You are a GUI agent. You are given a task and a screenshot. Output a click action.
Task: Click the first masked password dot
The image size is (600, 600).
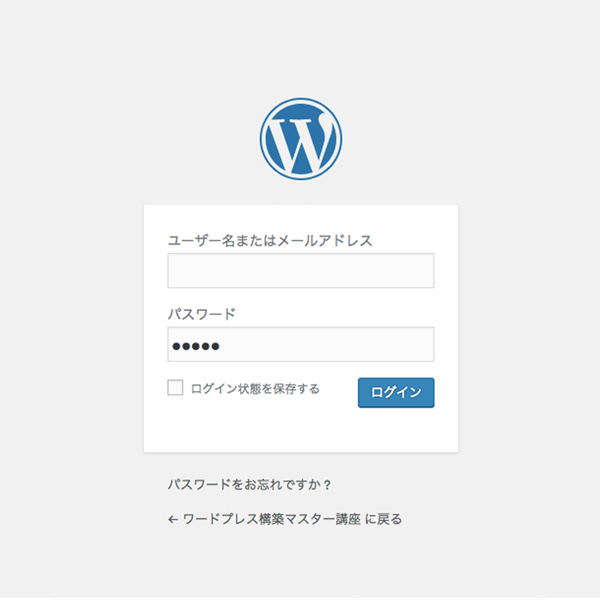(x=176, y=346)
